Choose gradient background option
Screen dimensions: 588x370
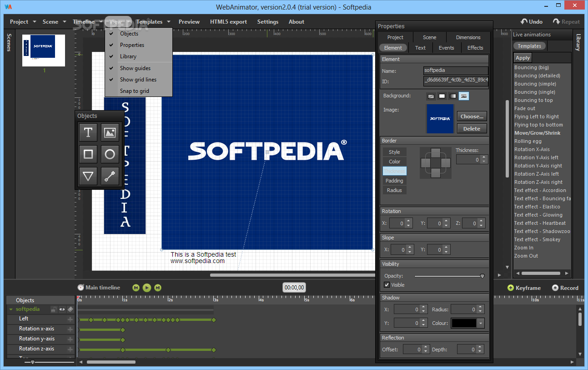[453, 96]
